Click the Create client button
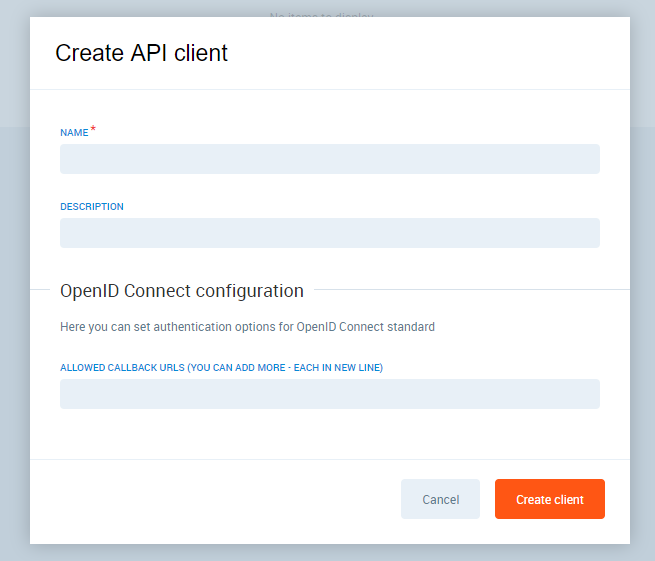The image size is (655, 561). [550, 499]
